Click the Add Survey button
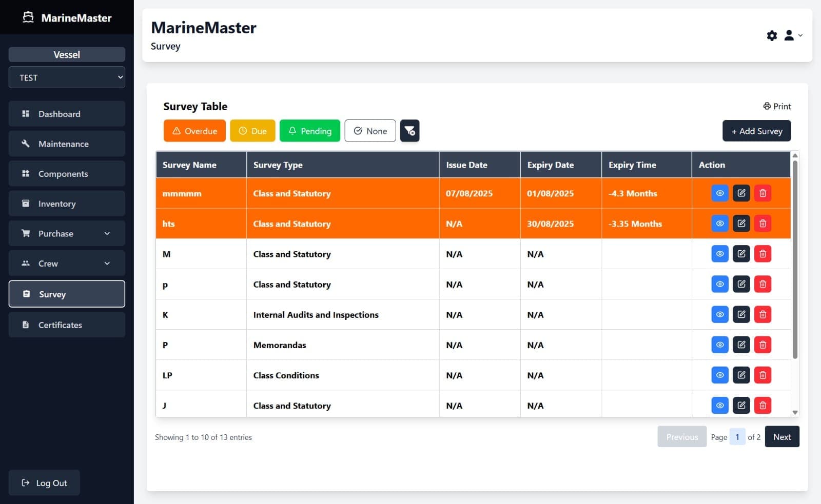Screen dimensions: 821x504 click(x=756, y=131)
